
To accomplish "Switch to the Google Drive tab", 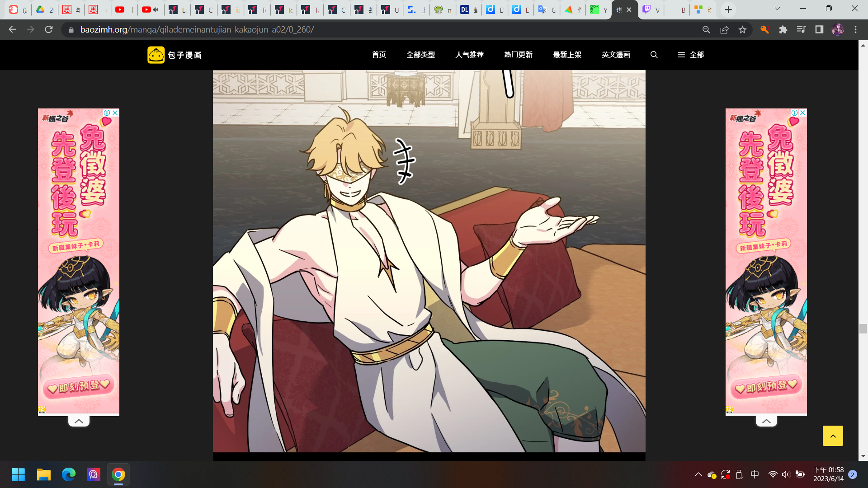I will pos(45,9).
